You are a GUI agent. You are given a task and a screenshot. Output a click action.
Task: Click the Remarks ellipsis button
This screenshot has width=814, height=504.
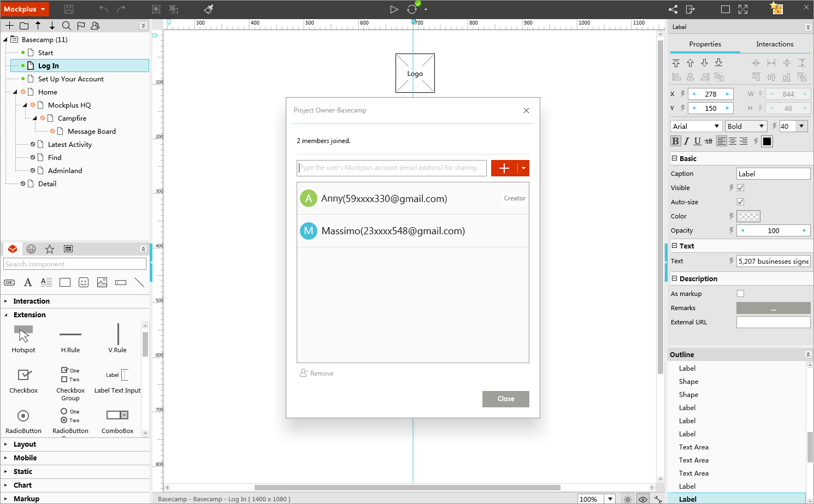pyautogui.click(x=774, y=308)
